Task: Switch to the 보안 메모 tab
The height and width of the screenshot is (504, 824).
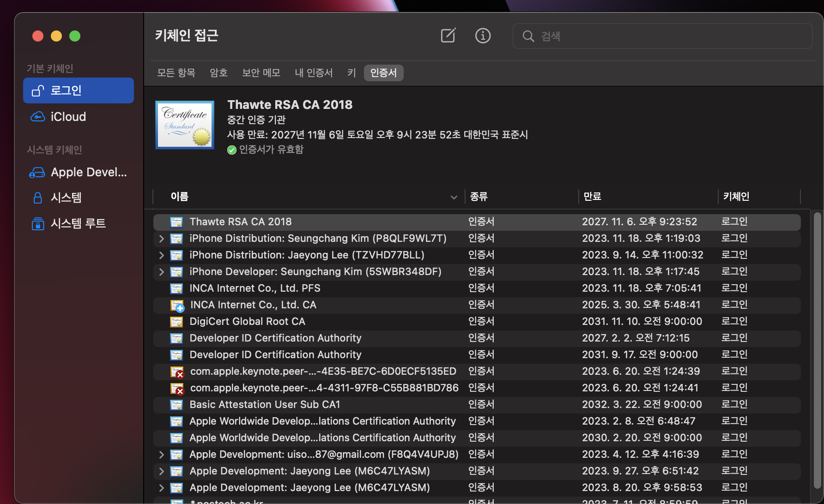Action: pyautogui.click(x=261, y=73)
